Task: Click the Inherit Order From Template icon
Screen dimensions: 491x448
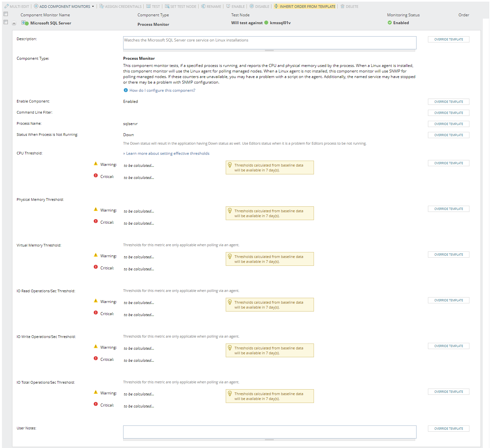Action: click(x=276, y=6)
